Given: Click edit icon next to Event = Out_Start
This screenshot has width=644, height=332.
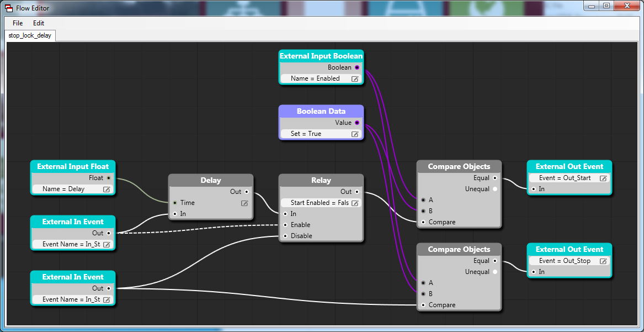Looking at the screenshot, I should [603, 178].
